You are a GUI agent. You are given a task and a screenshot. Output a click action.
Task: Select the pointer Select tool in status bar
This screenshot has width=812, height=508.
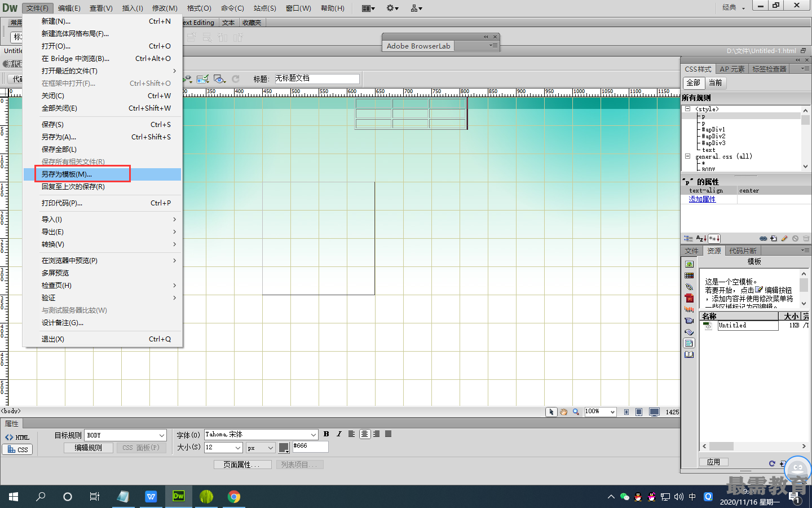(551, 412)
